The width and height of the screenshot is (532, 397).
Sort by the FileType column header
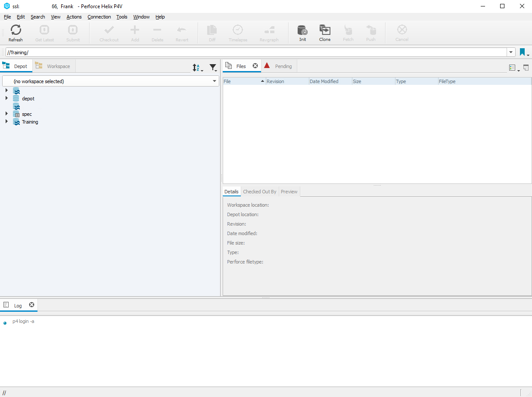tap(485, 81)
